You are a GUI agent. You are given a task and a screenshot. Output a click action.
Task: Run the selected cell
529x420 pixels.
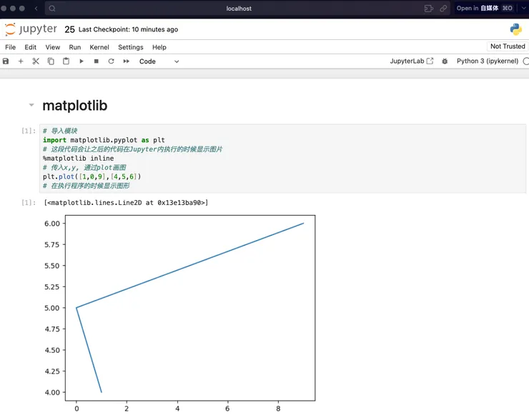click(81, 61)
